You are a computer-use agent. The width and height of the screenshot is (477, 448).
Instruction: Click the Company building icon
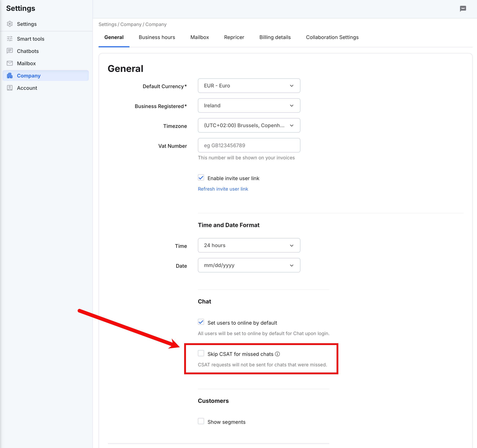coord(10,76)
